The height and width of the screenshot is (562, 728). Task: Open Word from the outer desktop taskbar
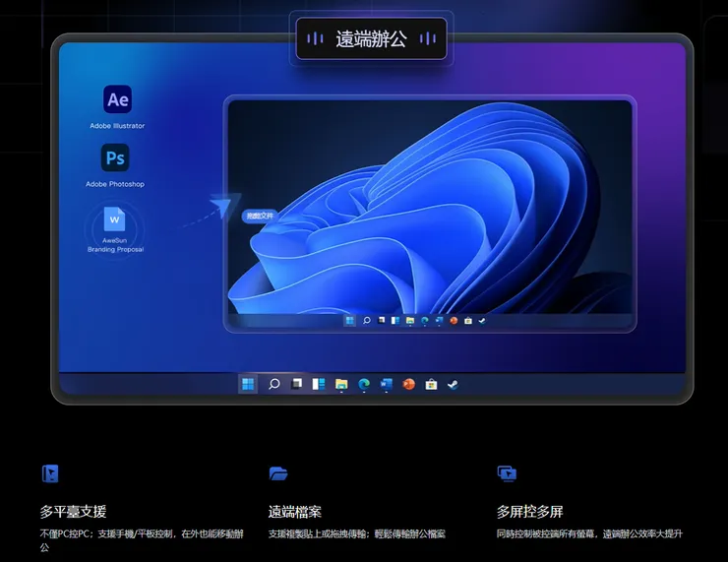387,384
